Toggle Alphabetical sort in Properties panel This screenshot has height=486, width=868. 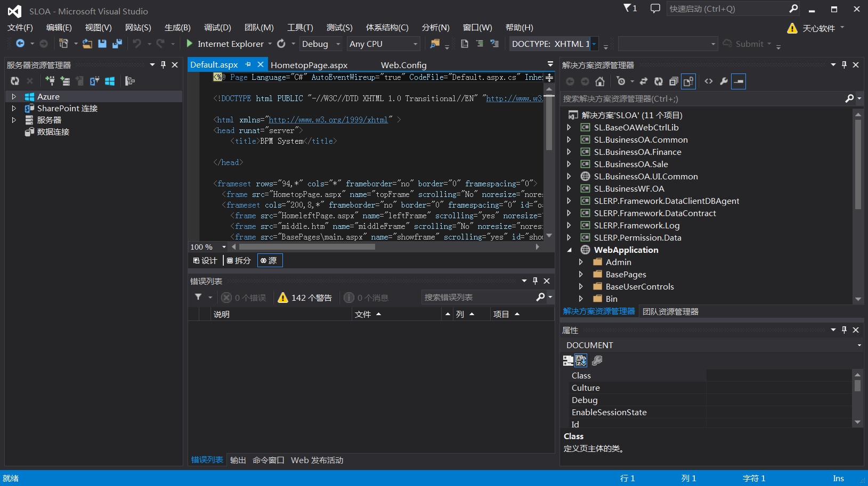pos(581,361)
